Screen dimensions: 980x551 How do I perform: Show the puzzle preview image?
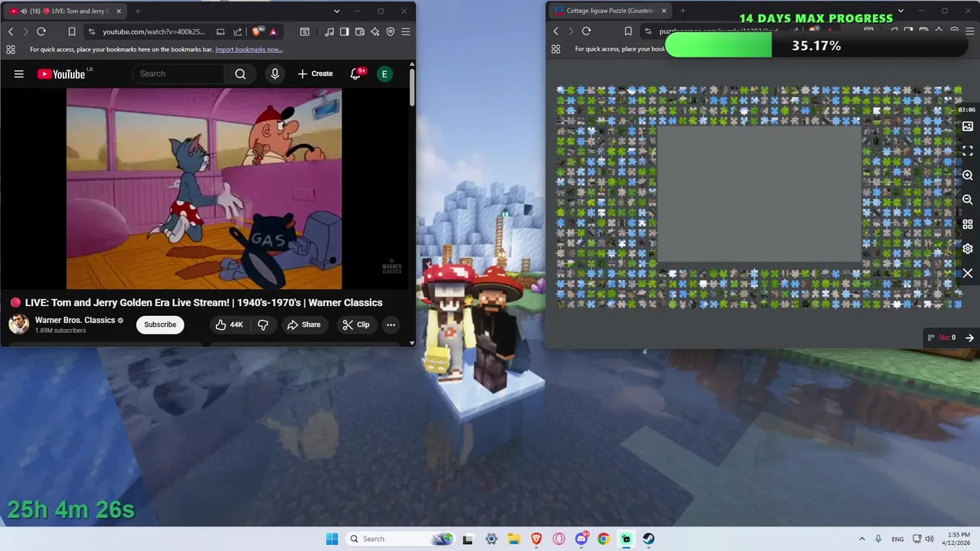[968, 126]
